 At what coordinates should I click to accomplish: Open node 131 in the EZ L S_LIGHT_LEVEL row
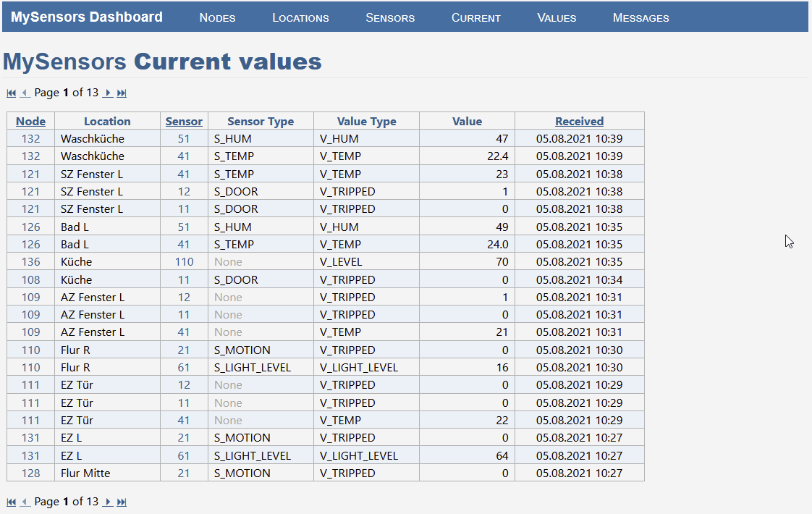30,456
